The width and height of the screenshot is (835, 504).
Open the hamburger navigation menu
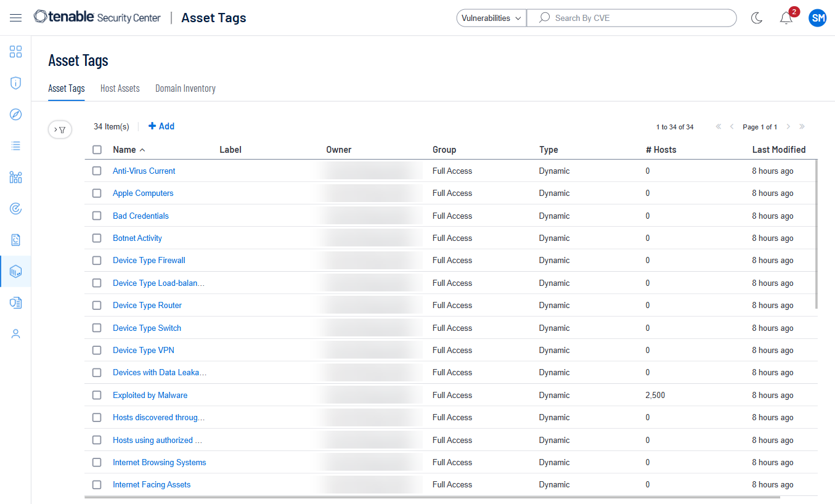pyautogui.click(x=15, y=18)
